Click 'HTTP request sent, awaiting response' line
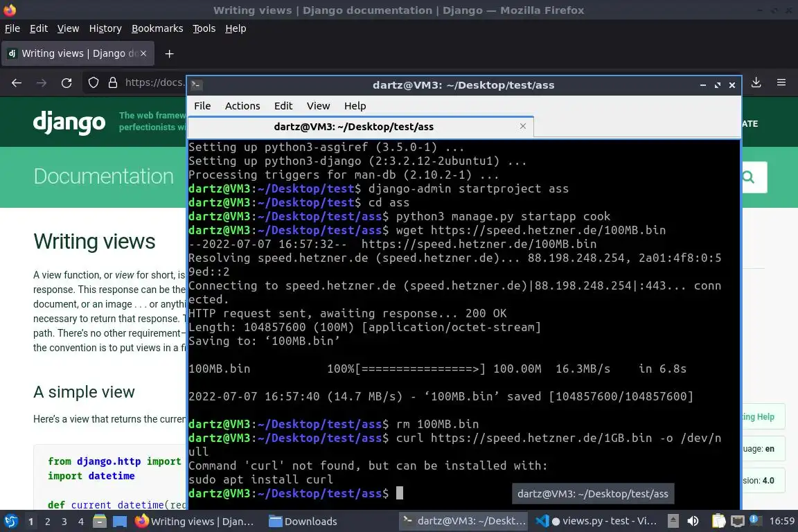This screenshot has height=532, width=798. [348, 314]
